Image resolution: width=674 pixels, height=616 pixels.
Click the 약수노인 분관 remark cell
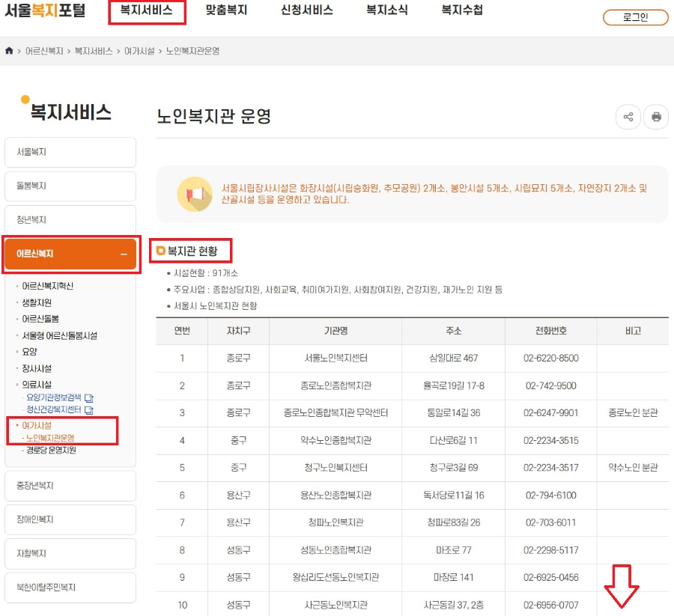pyautogui.click(x=633, y=468)
